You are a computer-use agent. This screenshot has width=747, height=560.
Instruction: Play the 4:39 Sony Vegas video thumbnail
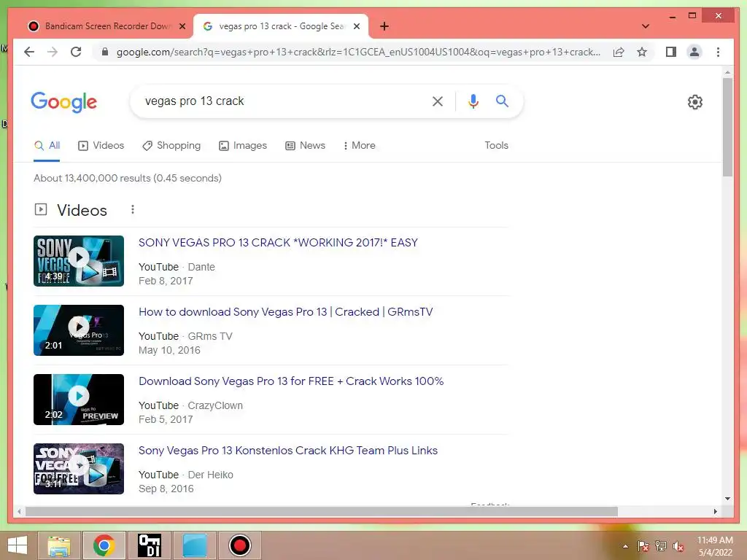(79, 261)
